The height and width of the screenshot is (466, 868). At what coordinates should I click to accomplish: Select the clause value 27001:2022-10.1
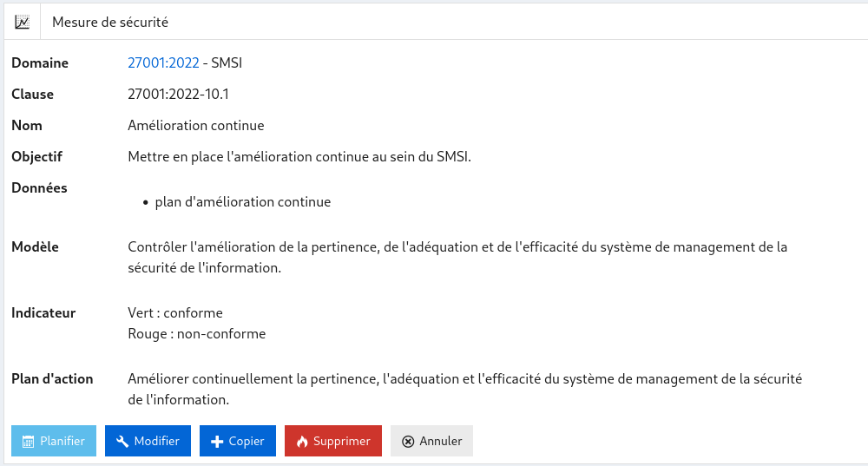(x=178, y=94)
